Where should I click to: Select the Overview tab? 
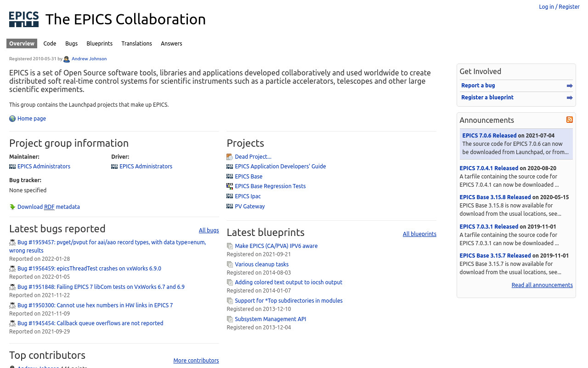[x=22, y=43]
